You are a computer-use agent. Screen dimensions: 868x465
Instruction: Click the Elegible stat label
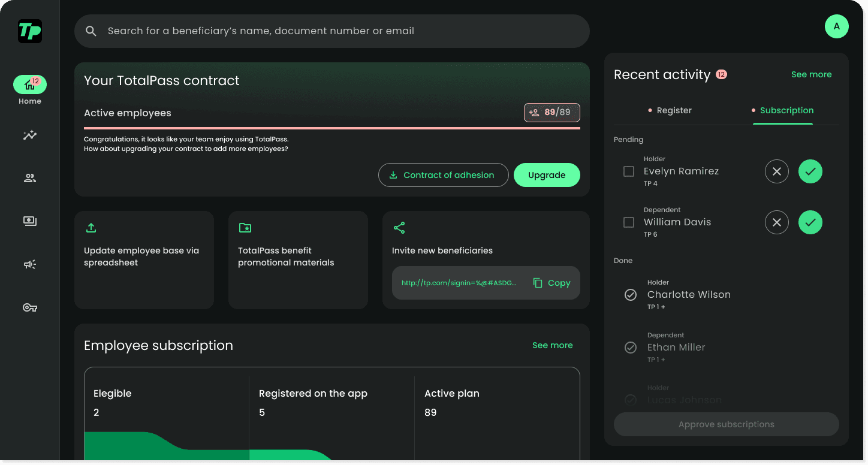tap(112, 394)
